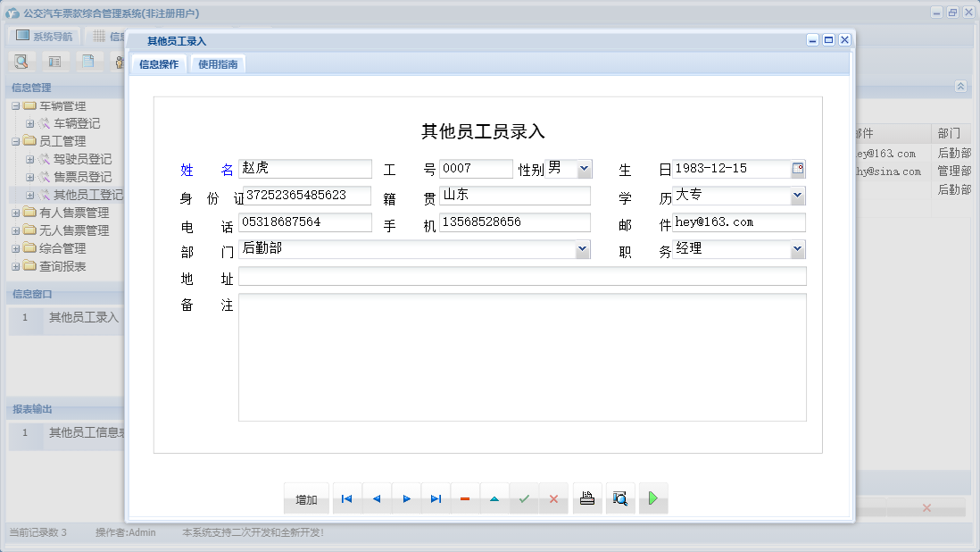Navigate to the first record
Viewport: 980px width, 552px height.
point(347,498)
